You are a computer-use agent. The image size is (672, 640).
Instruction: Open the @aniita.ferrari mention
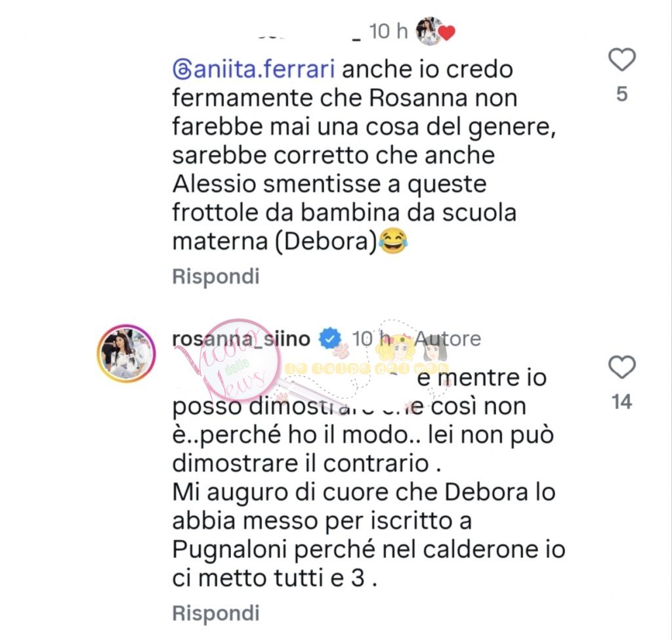[254, 70]
